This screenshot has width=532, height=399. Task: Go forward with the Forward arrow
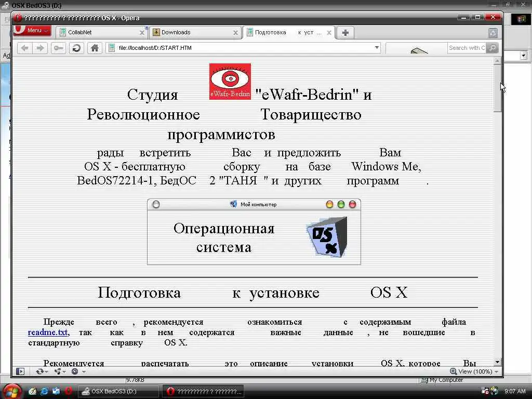(40, 48)
